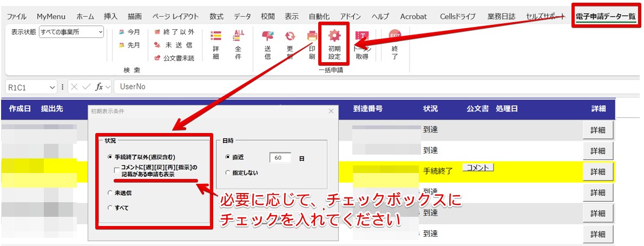The width and height of the screenshot is (644, 246).
Task: Click the 詳細 list icon in ribbon
Action: 215,37
